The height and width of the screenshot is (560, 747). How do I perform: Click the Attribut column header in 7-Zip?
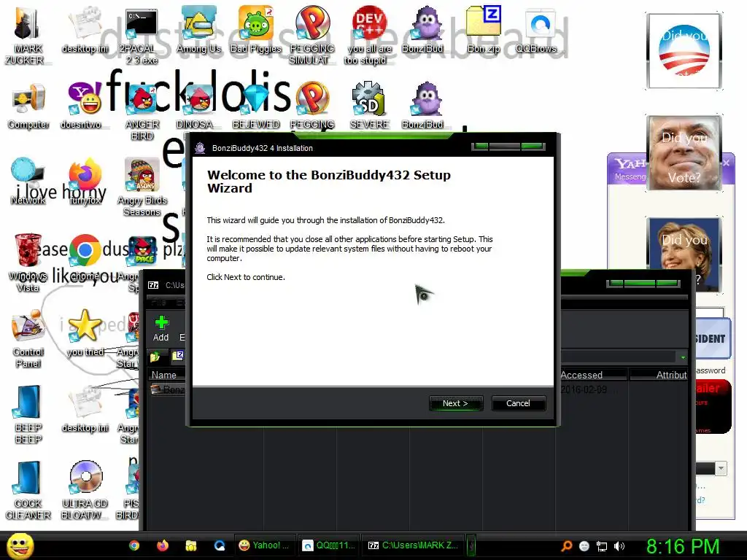tap(659, 375)
